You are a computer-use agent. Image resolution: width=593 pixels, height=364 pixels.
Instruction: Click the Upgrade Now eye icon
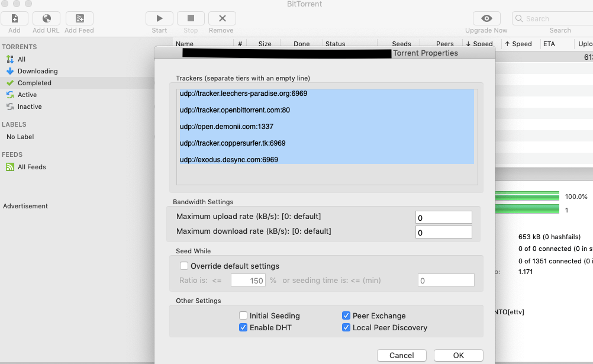486,18
